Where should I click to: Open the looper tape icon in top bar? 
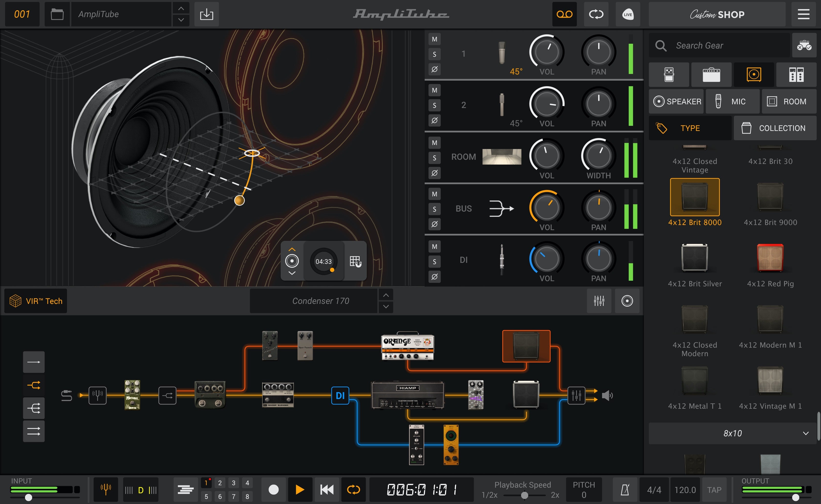[x=564, y=14]
